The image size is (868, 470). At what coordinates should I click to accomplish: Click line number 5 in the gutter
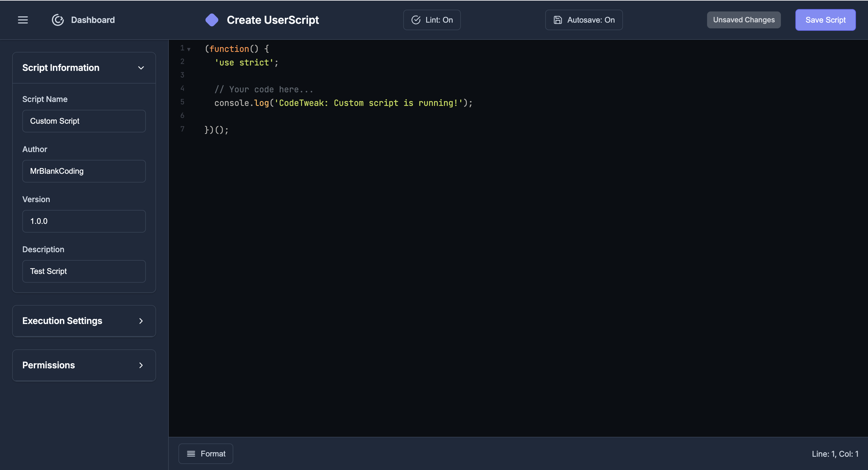click(182, 102)
